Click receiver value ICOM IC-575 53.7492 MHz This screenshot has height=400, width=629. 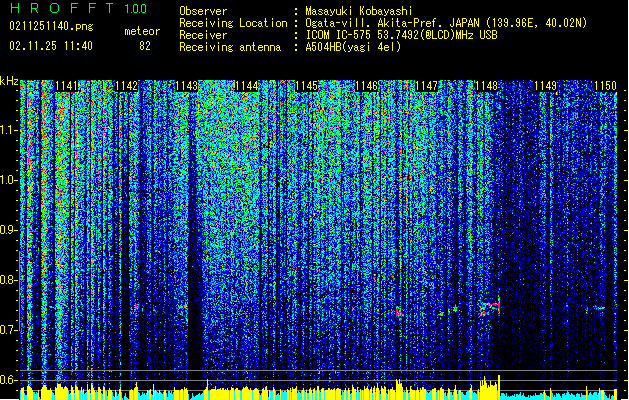(x=401, y=35)
